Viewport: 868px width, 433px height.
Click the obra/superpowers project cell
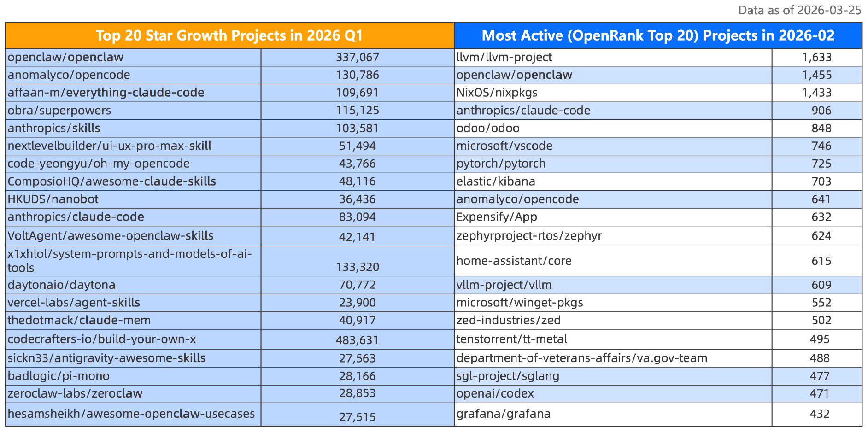click(133, 111)
